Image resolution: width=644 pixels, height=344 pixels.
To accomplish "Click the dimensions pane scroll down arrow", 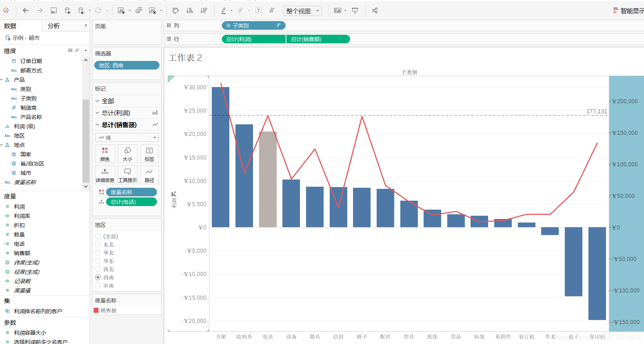I will pyautogui.click(x=86, y=186).
